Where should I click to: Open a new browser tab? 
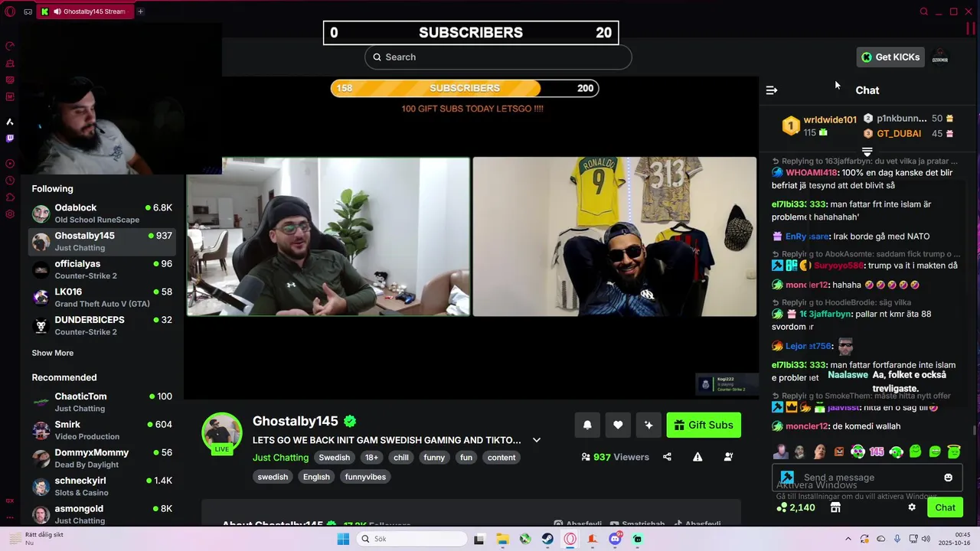pyautogui.click(x=140, y=11)
